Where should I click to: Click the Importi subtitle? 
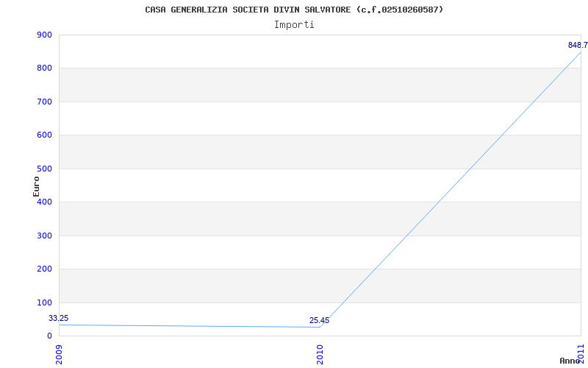point(294,25)
